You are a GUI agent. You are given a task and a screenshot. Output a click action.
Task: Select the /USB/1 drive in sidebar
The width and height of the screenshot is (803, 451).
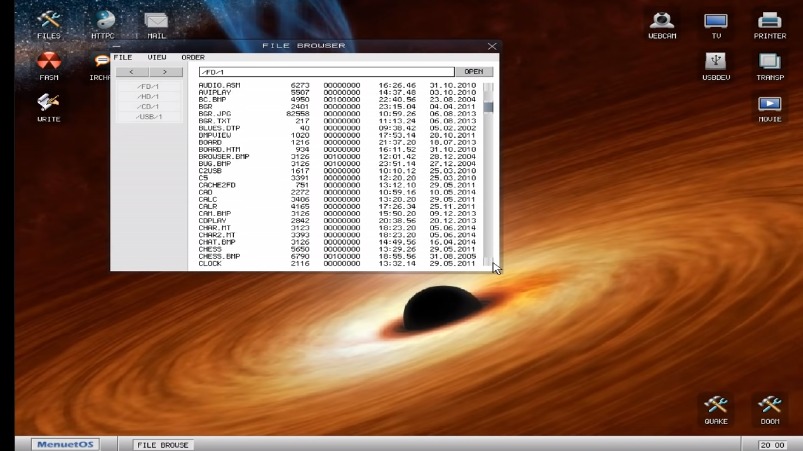pyautogui.click(x=149, y=117)
